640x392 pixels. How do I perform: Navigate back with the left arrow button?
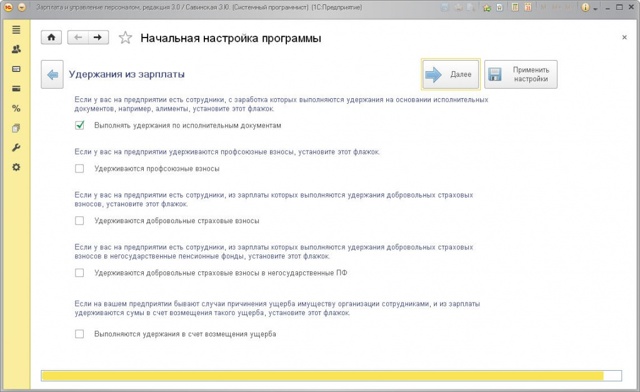pyautogui.click(x=78, y=38)
